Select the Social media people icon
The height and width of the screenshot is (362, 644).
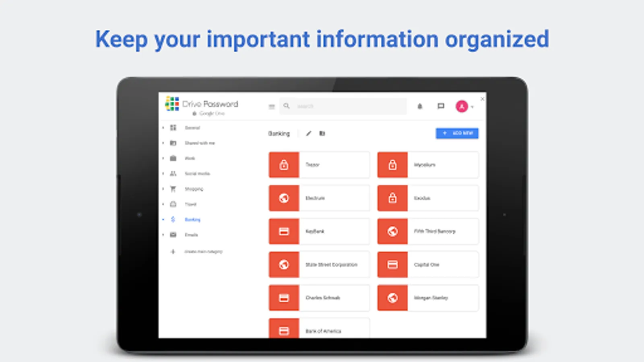pos(173,173)
